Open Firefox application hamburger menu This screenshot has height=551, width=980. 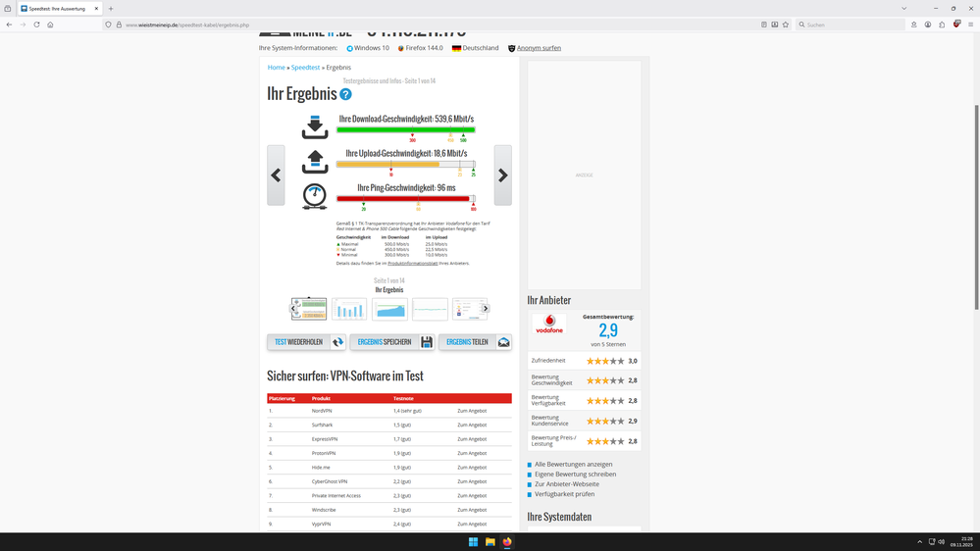point(970,25)
